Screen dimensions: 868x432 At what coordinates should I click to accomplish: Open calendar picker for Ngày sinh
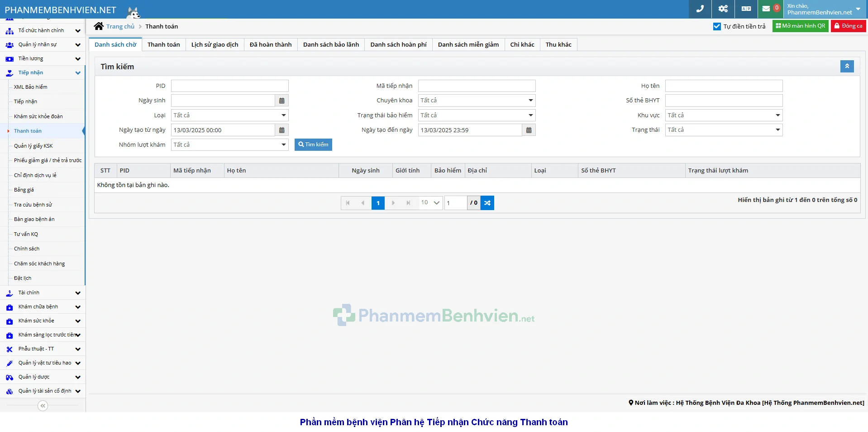(x=281, y=101)
